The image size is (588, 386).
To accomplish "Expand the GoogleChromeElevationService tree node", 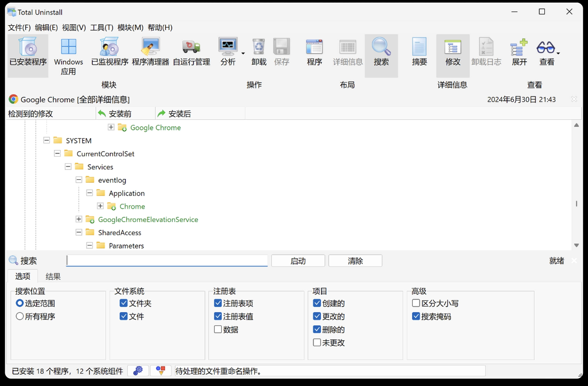I will point(79,219).
